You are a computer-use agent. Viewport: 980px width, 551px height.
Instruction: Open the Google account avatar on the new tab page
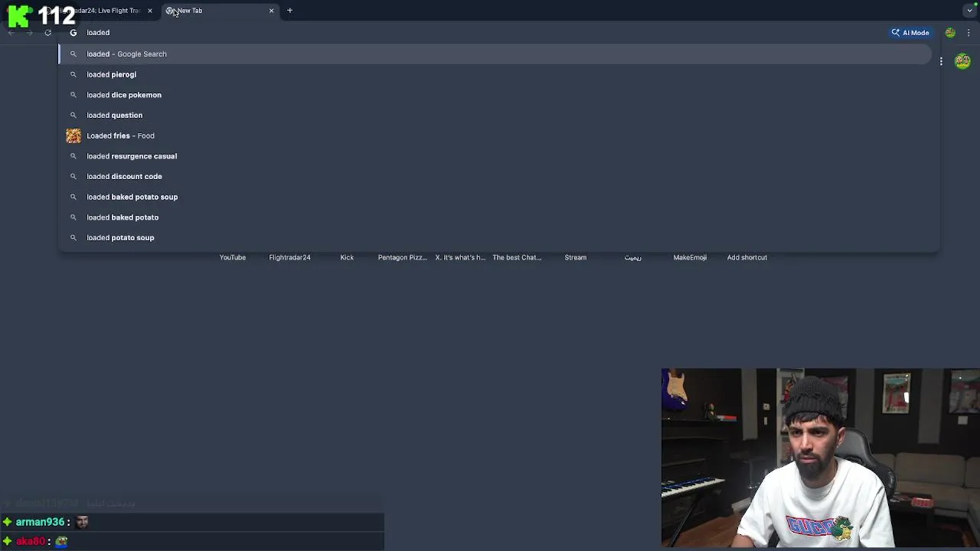pos(963,61)
